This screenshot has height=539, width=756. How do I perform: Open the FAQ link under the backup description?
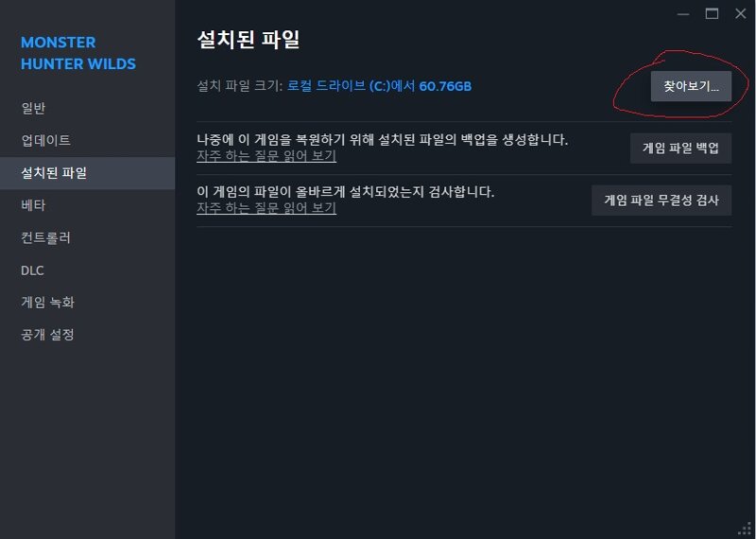tap(266, 156)
